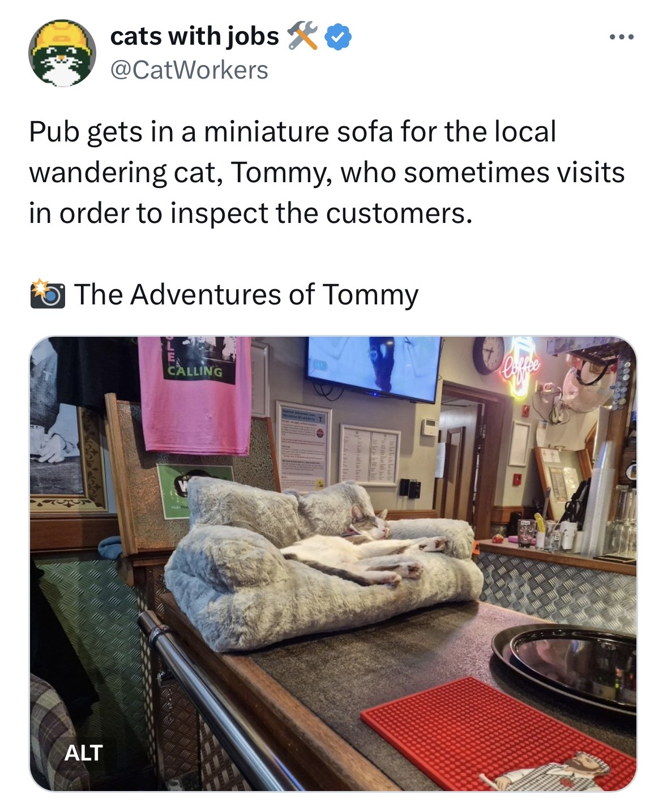This screenshot has width=667, height=812.
Task: Tap the wall clock in photo
Action: (x=489, y=354)
